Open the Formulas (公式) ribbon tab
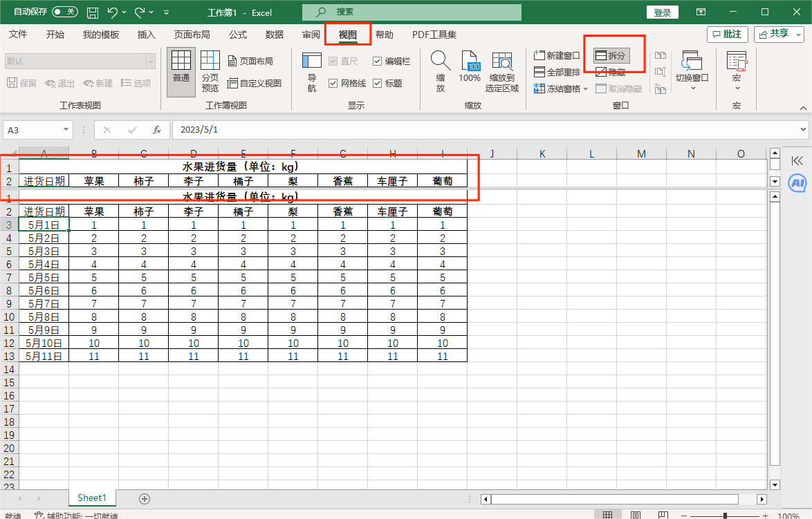The height and width of the screenshot is (519, 812). click(x=238, y=35)
